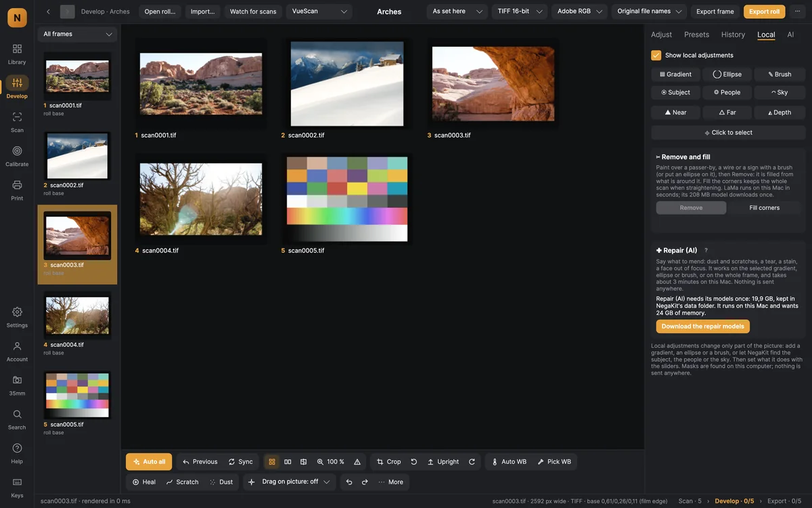Open the More tools menu
The image size is (812, 508).
click(x=390, y=482)
